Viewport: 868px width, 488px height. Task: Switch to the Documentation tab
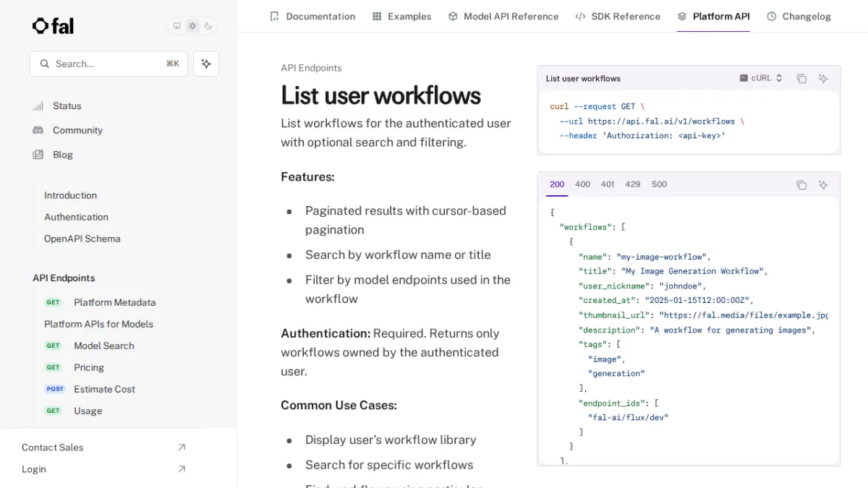pos(312,16)
